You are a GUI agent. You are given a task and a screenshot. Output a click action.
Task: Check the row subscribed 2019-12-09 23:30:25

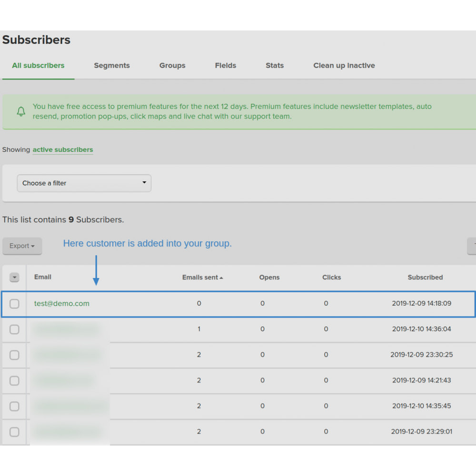tap(14, 355)
